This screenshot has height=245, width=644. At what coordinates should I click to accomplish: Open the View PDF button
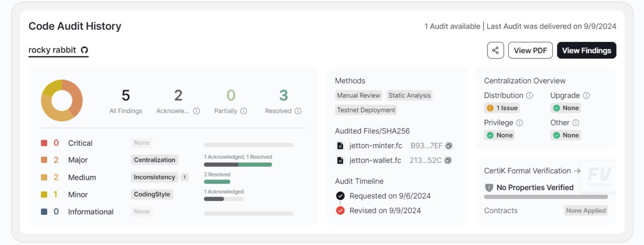click(x=530, y=50)
